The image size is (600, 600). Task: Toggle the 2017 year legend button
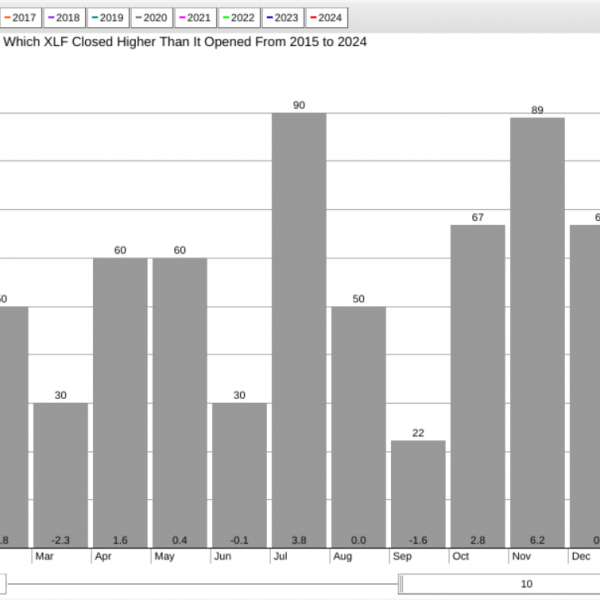(x=21, y=18)
